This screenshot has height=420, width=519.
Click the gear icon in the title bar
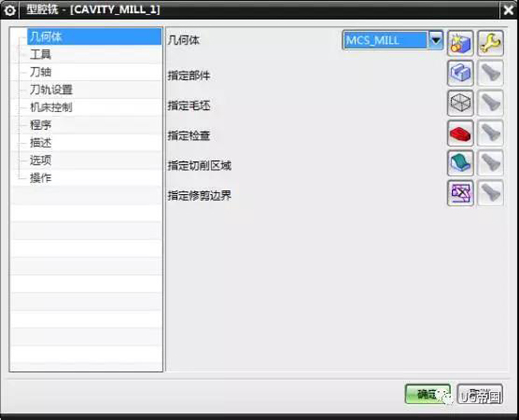click(10, 11)
